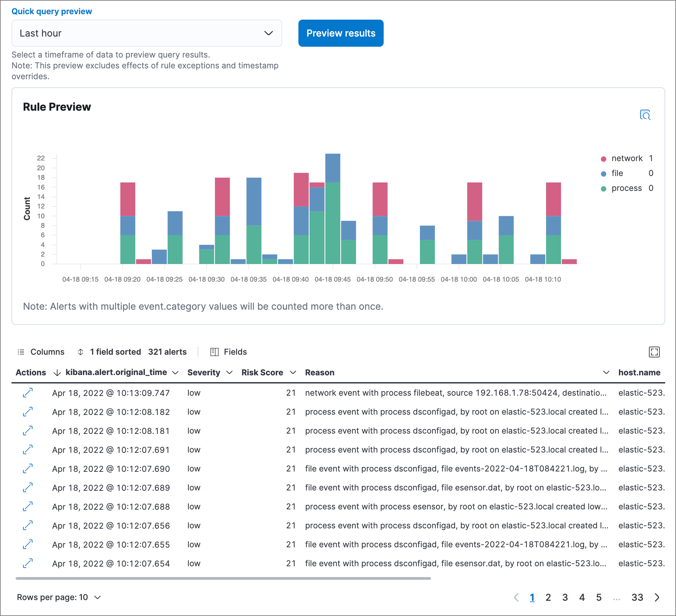Click the horizontal scrollbar below the table

point(223,578)
